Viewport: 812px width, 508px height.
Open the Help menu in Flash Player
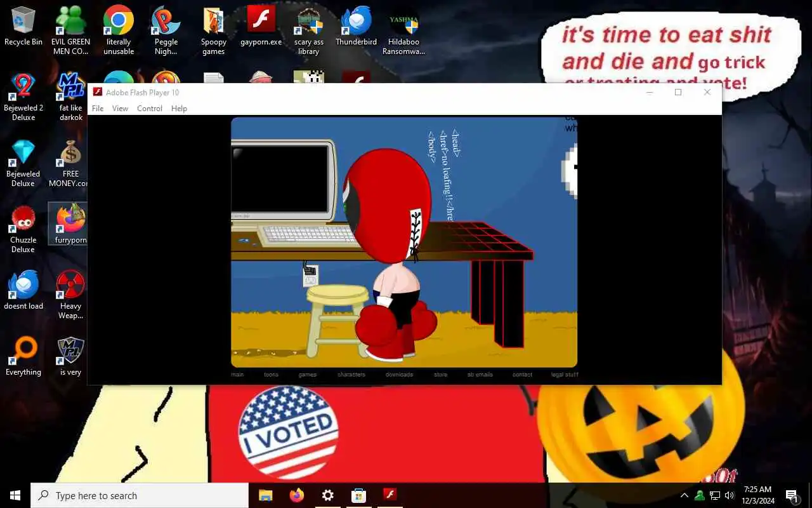point(179,109)
